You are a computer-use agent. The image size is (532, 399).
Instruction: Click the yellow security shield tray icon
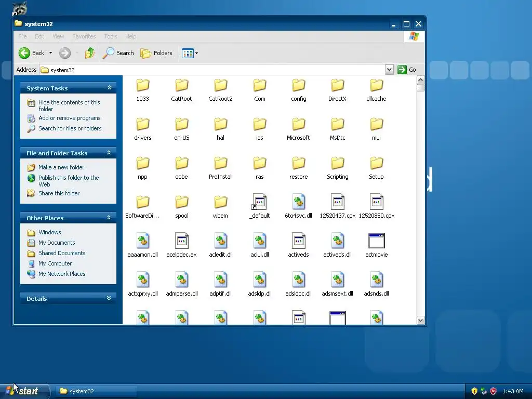[x=474, y=391]
